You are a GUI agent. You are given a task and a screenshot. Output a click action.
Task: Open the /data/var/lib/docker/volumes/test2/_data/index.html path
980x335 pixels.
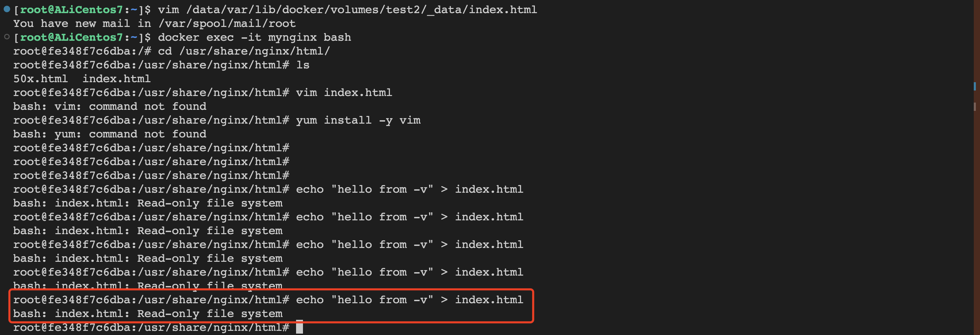tap(361, 10)
